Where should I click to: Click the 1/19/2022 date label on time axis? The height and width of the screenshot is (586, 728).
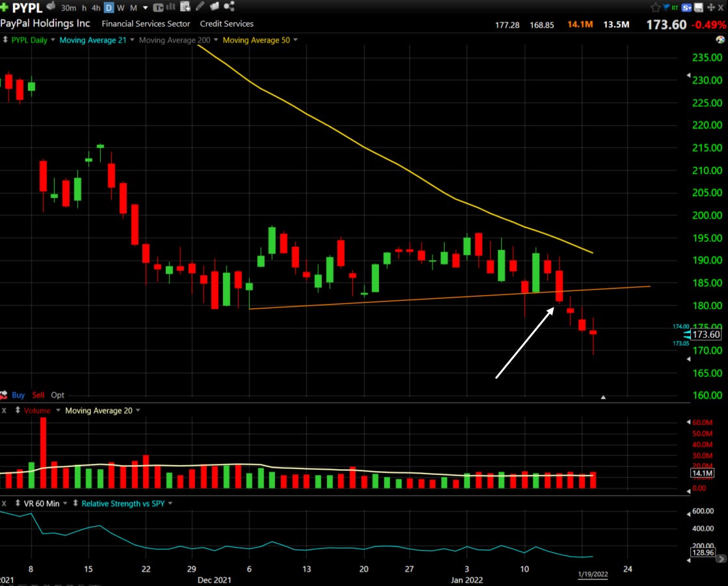click(x=593, y=574)
